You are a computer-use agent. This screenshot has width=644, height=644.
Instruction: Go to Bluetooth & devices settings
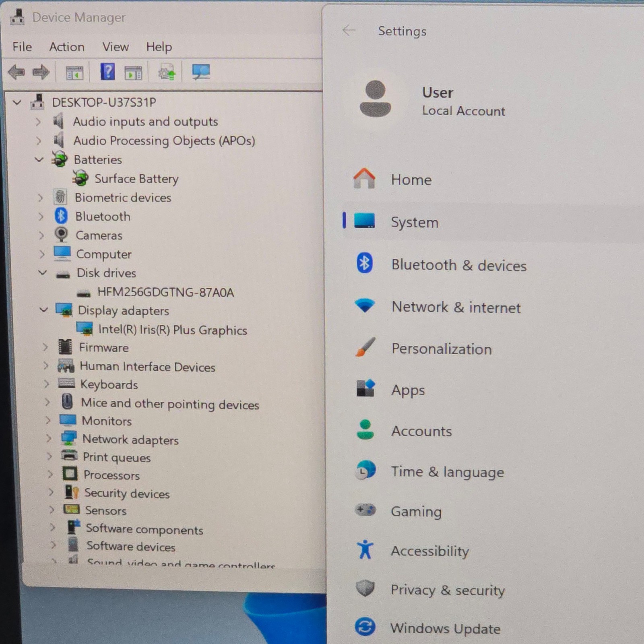[459, 265]
